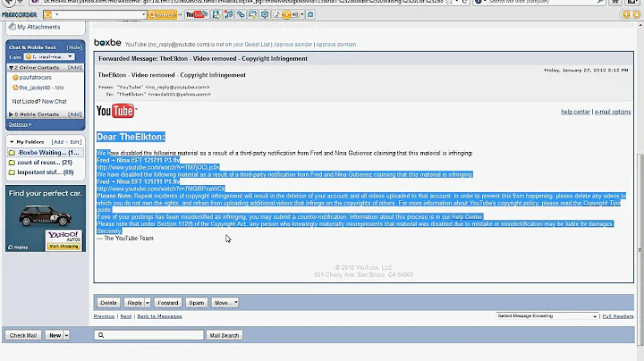Click the download video icon in Freecorder toolbar

216,15
